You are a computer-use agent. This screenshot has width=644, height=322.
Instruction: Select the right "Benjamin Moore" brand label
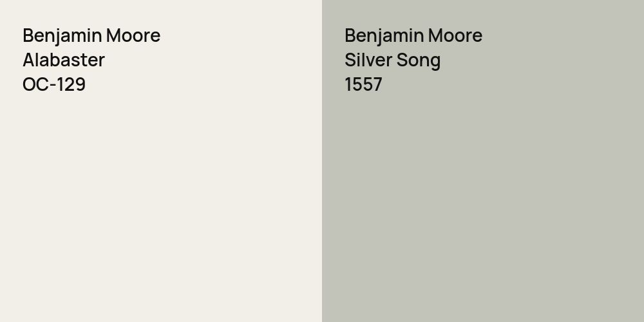pos(413,35)
